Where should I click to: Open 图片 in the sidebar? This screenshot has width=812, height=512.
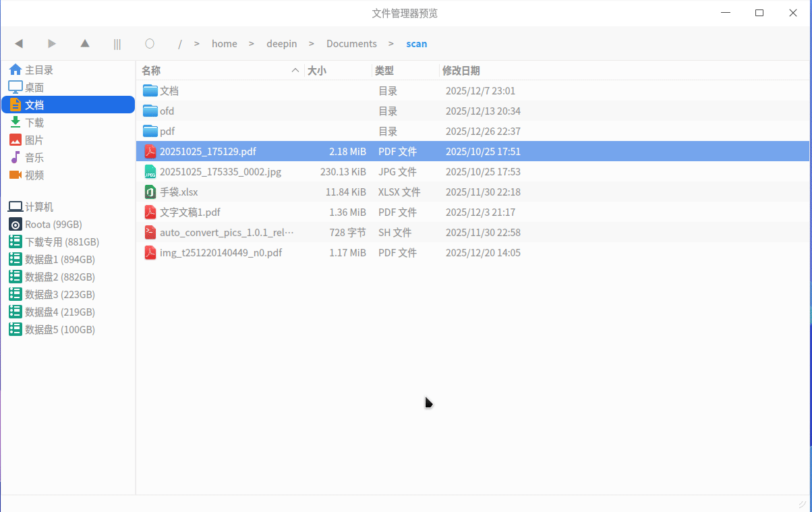pos(68,140)
